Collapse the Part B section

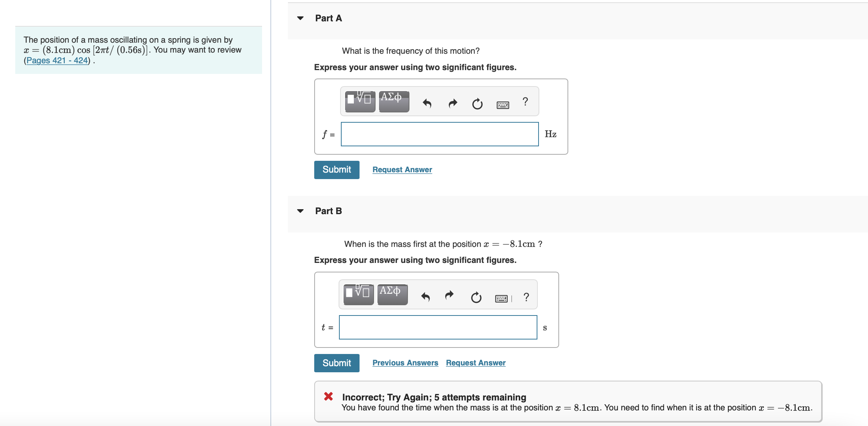tap(301, 211)
